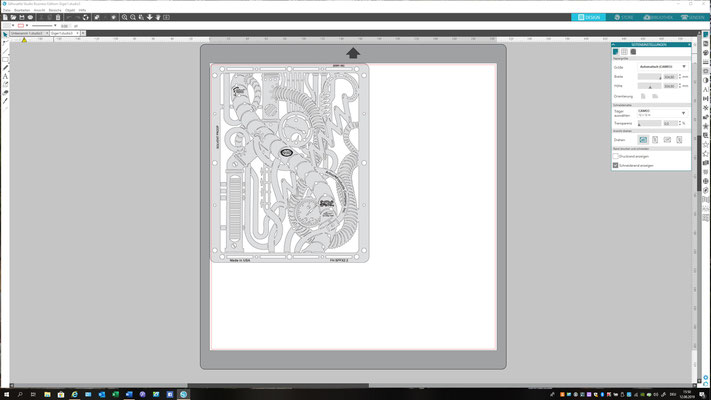
Task: Click the Save disk icon
Action: coord(22,17)
